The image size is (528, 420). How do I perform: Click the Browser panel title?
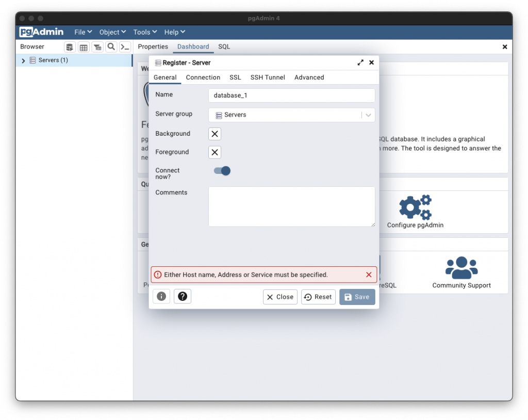[x=32, y=47]
